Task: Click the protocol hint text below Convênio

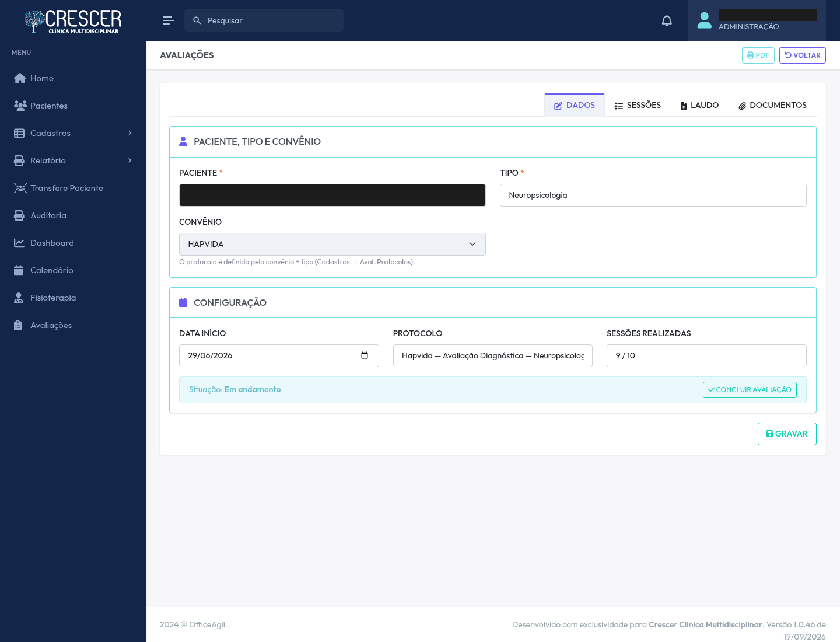Action: 297,262
